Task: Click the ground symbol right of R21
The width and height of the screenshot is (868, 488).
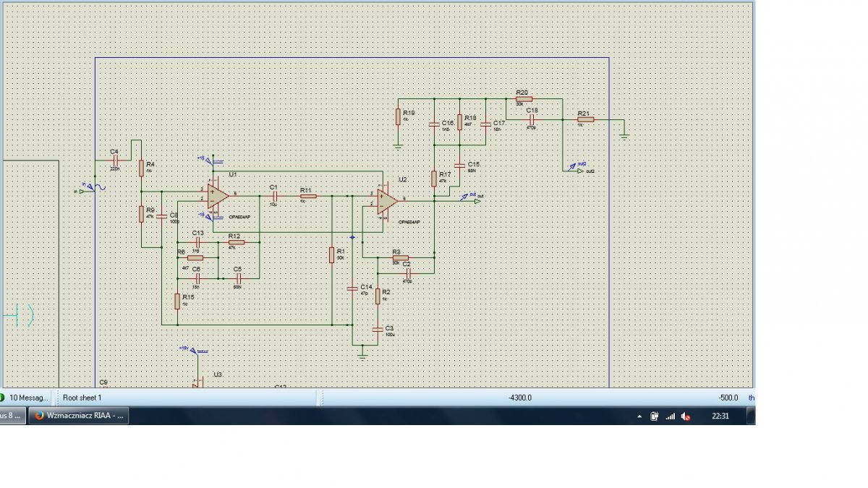Action: click(x=624, y=134)
